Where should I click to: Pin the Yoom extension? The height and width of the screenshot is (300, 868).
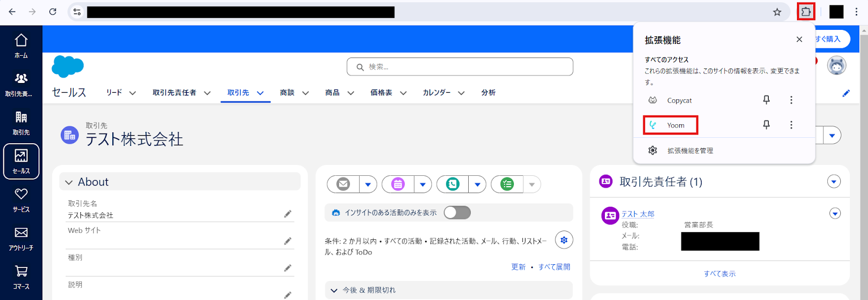coord(766,125)
